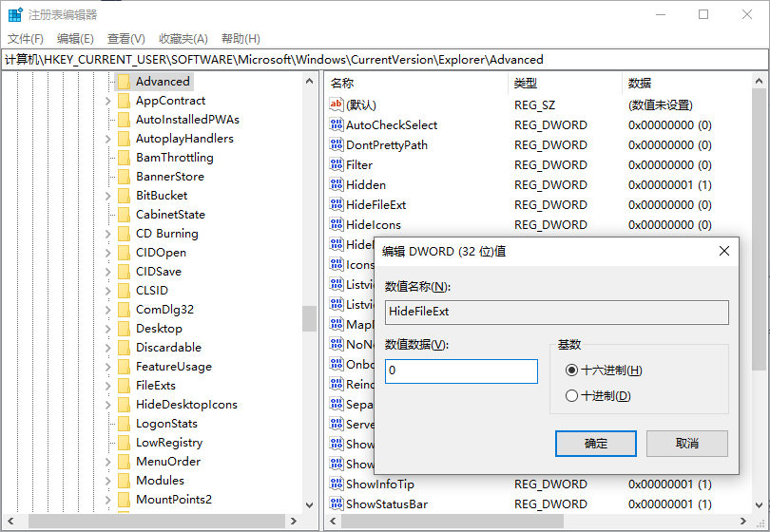This screenshot has height=532, width=770.
Task: Click tree pane vertical scrollbar up arrow
Action: tap(309, 81)
